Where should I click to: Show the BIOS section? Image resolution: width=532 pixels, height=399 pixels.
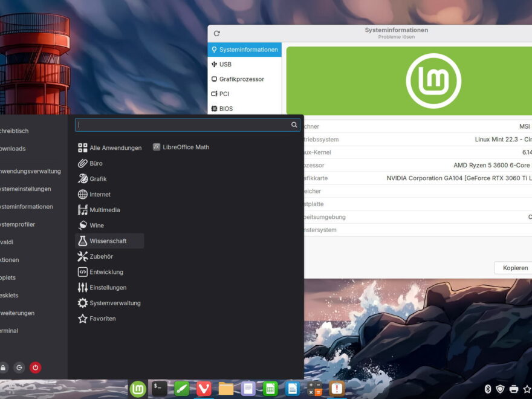pos(225,109)
